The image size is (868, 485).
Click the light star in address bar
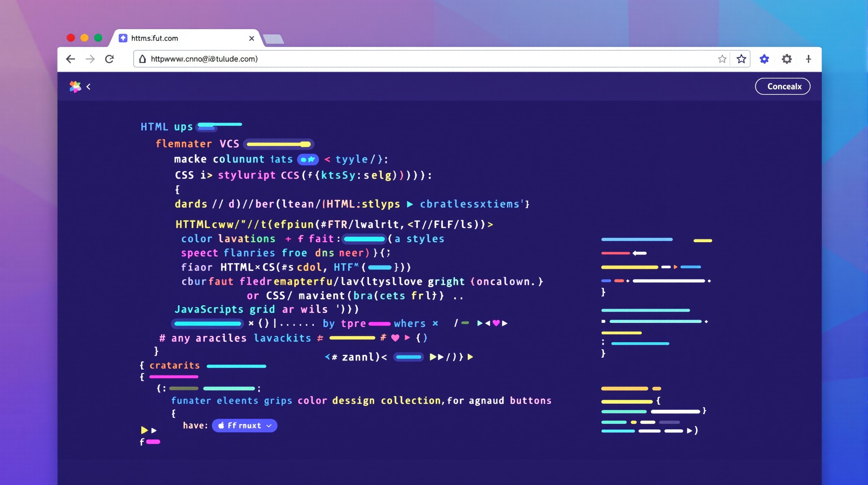tap(722, 59)
